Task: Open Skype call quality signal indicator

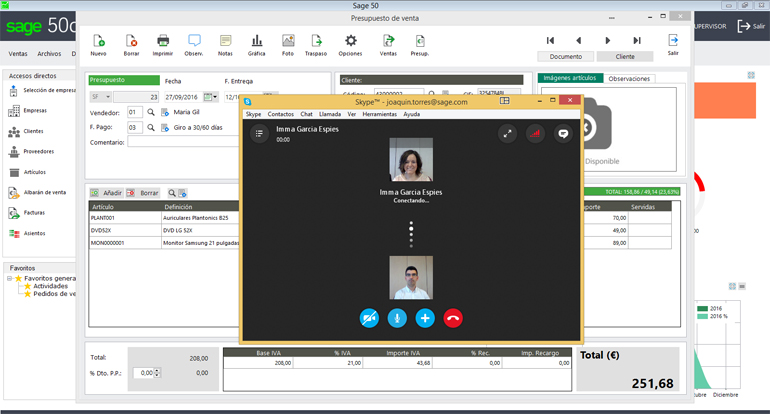Action: (x=535, y=133)
